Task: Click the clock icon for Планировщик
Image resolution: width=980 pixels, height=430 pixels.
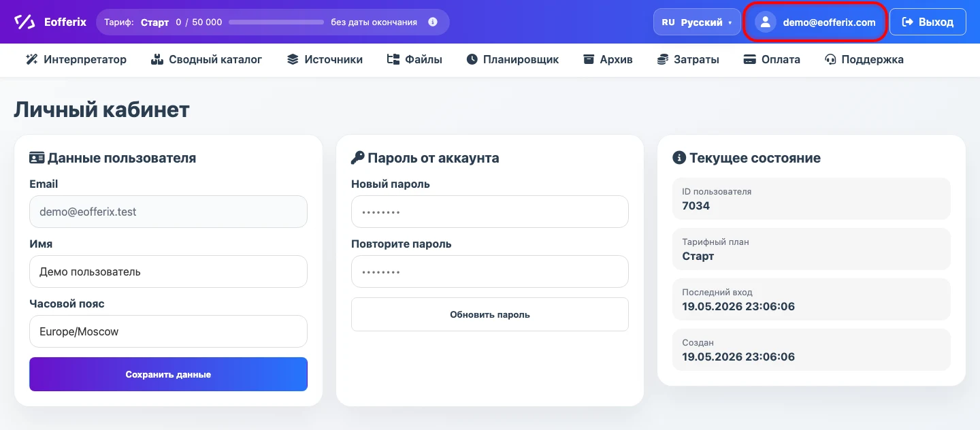Action: pos(472,59)
